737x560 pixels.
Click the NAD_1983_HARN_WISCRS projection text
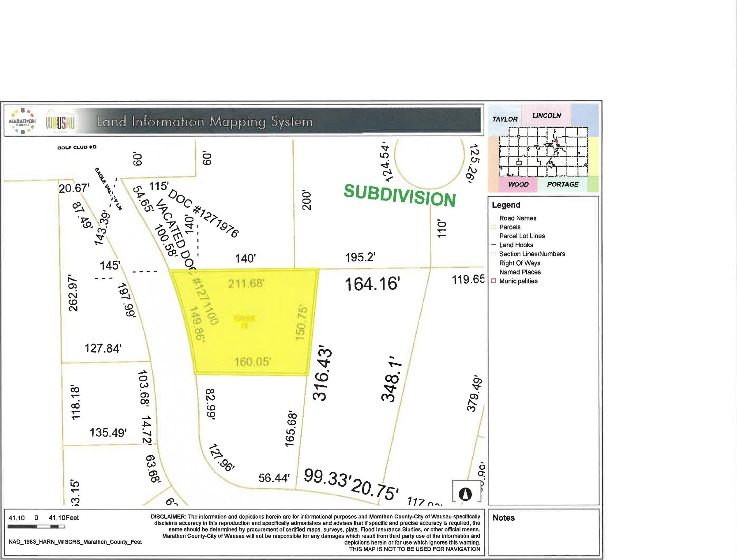pyautogui.click(x=75, y=542)
